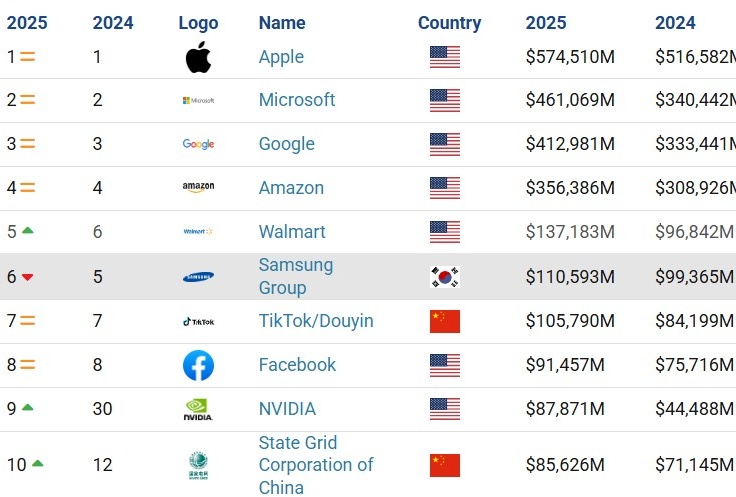Click the Google logo icon
The height and width of the screenshot is (497, 736).
(x=198, y=144)
